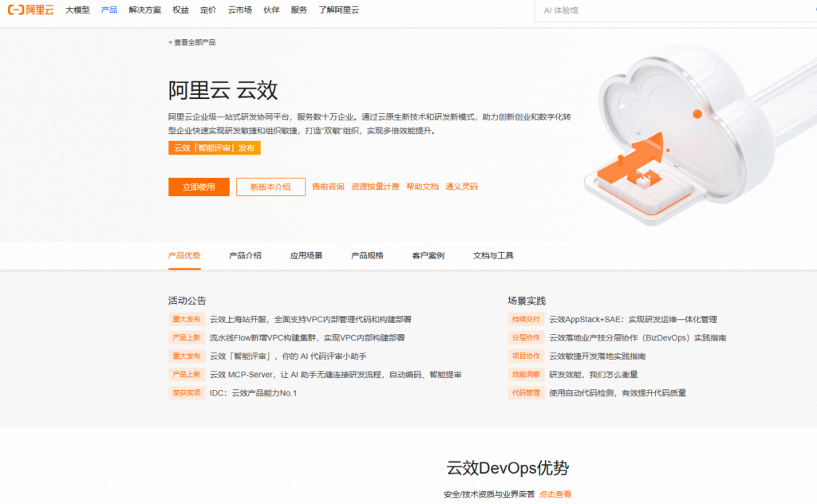
Task: Open the 客户案例 tab
Action: (428, 255)
